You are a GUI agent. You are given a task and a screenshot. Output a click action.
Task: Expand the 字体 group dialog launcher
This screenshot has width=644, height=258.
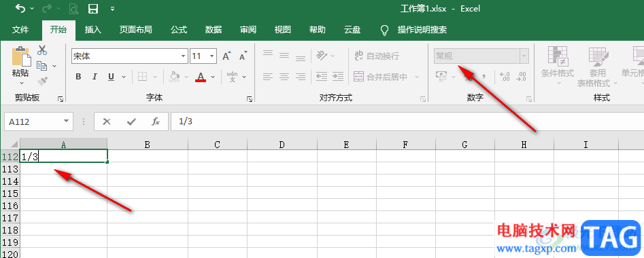coord(250,99)
